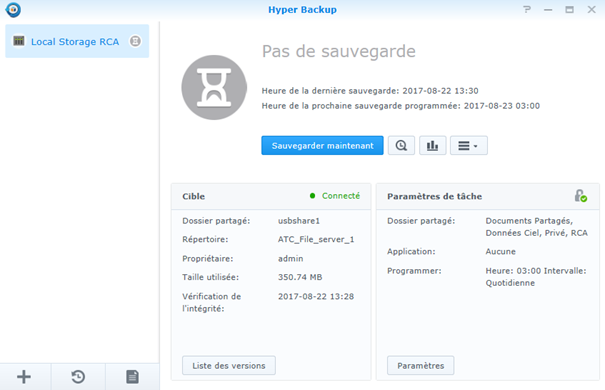Maximize the Hyper Backup window

570,10
